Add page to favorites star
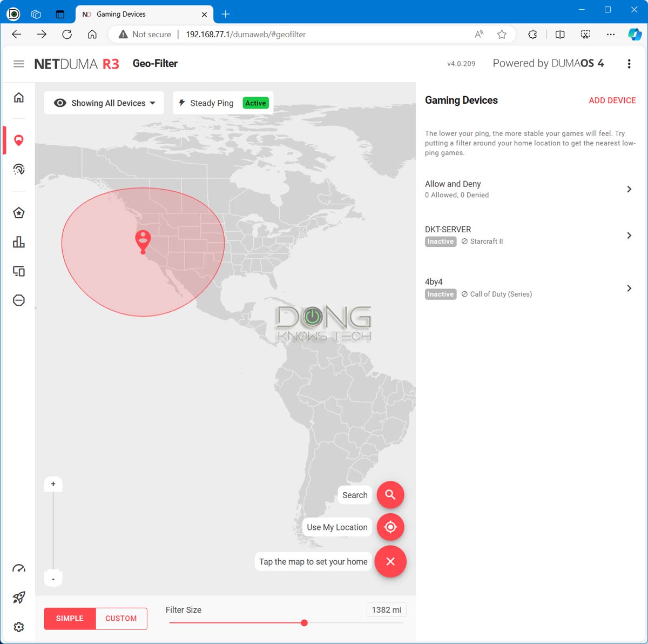The height and width of the screenshot is (644, 648). point(502,34)
